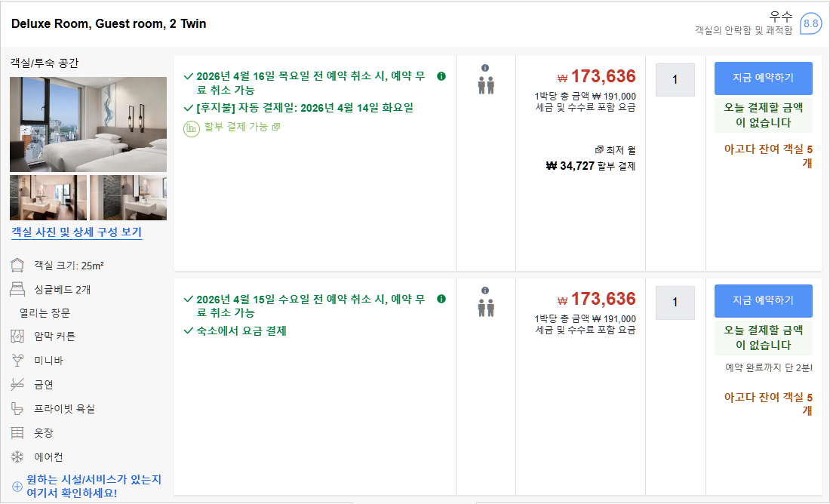Viewport: 830px width, 504px height.
Task: Open the large twin bedroom photo
Action: tap(88, 124)
